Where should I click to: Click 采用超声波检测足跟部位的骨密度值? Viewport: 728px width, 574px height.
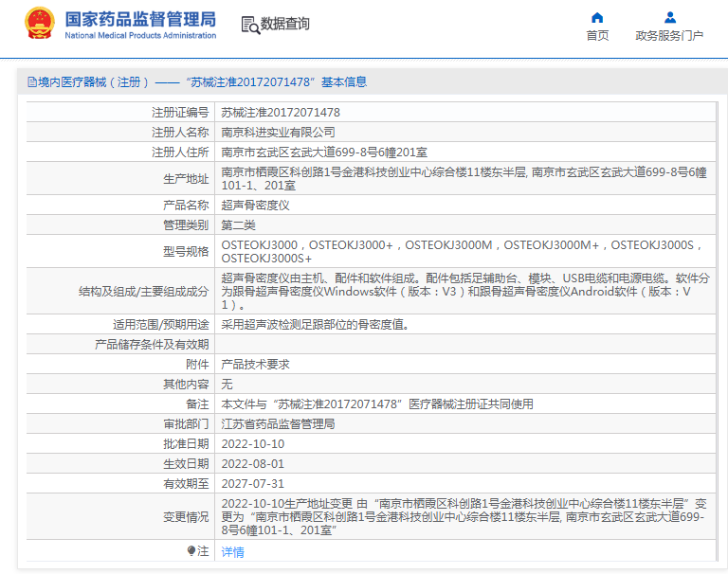coord(316,324)
